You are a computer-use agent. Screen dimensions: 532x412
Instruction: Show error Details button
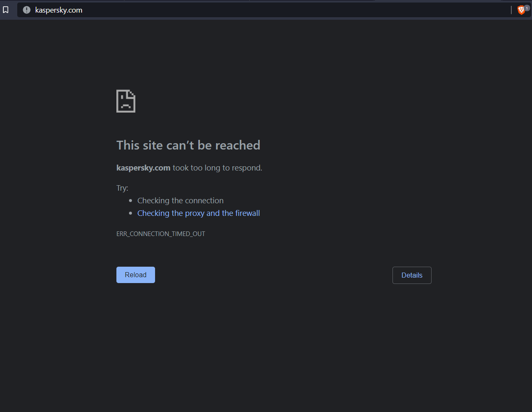[x=412, y=275]
